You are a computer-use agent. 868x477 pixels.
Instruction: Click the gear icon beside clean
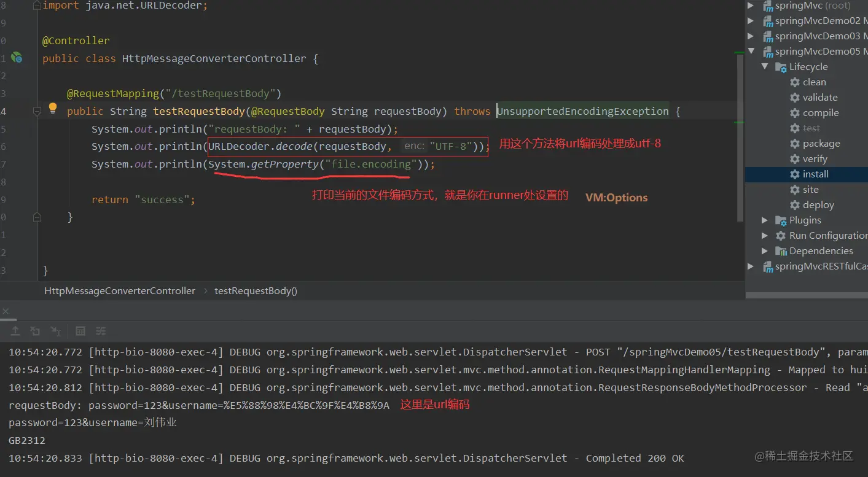795,82
